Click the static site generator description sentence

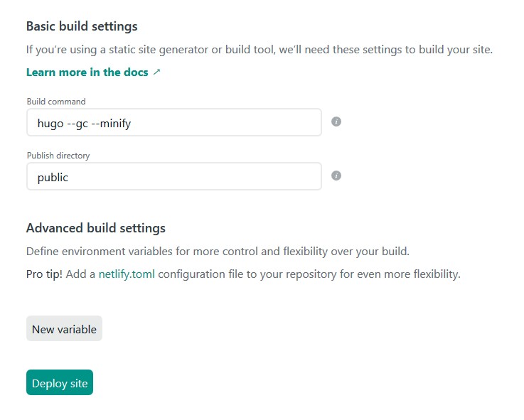tap(259, 50)
